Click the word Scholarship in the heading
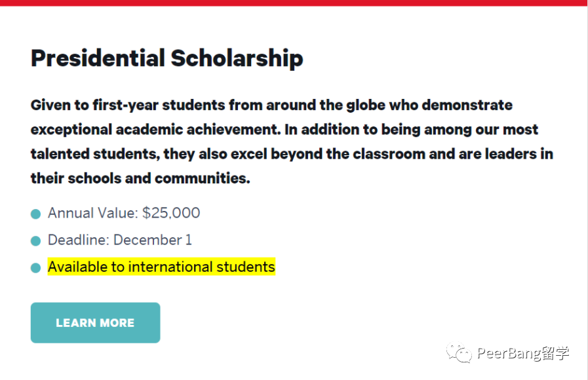 [x=237, y=58]
